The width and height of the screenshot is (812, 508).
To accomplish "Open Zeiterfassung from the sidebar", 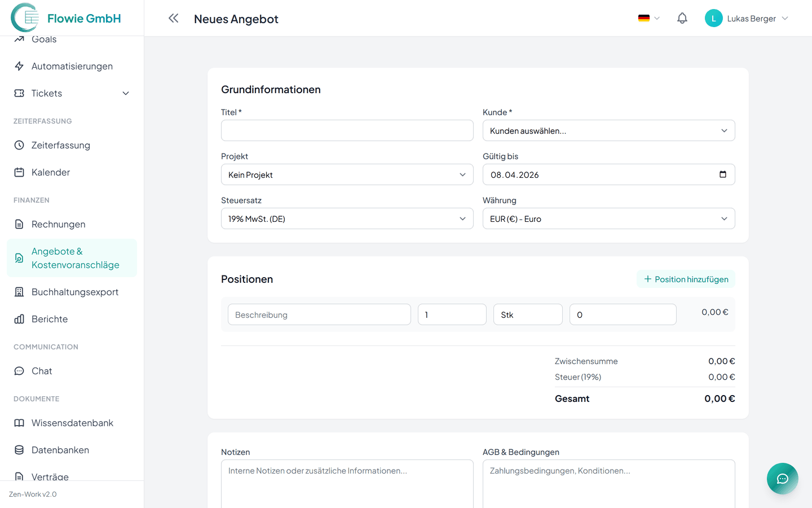I will 60,146.
